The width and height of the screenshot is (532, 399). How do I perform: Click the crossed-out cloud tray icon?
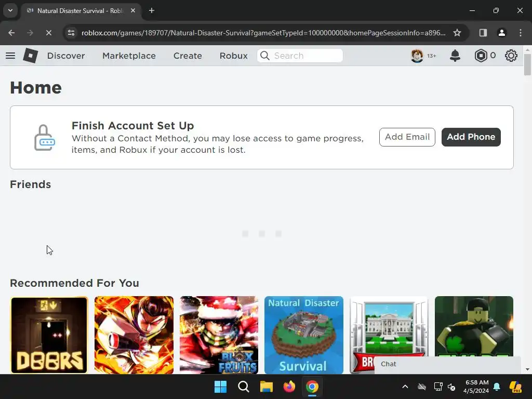coord(422,387)
